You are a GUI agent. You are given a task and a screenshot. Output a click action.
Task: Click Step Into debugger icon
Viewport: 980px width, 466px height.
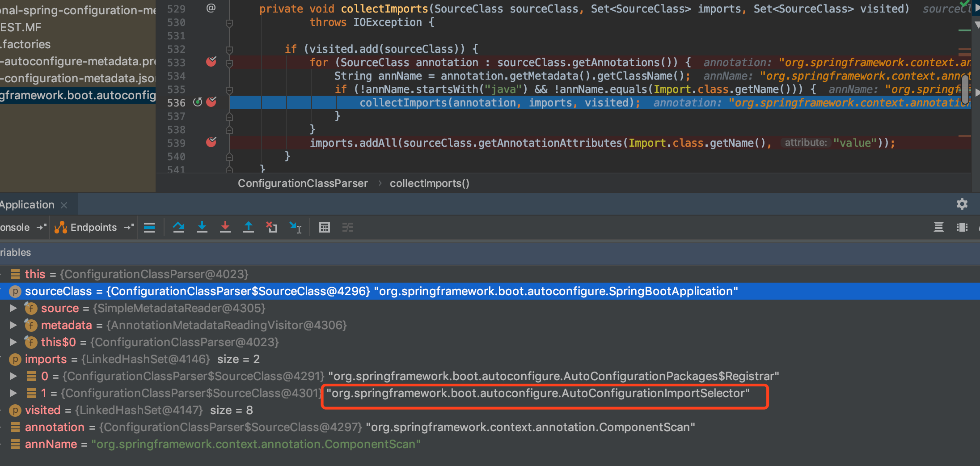click(x=202, y=228)
